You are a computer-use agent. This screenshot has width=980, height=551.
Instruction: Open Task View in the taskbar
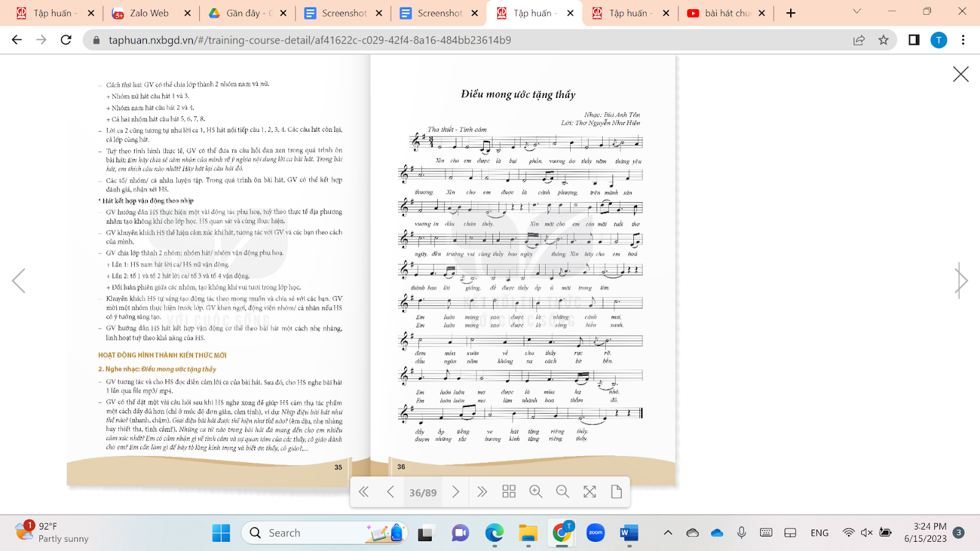tap(425, 533)
